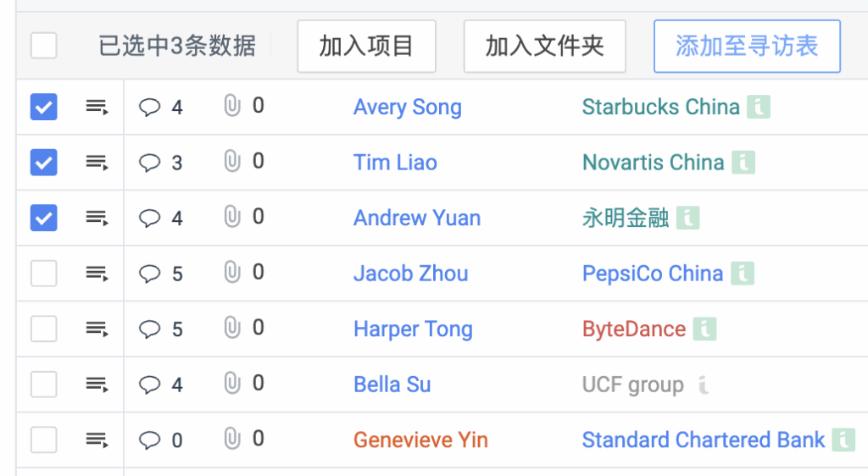Expand row menu for Jacob Zhou
This screenshot has width=868, height=476.
coord(97,273)
